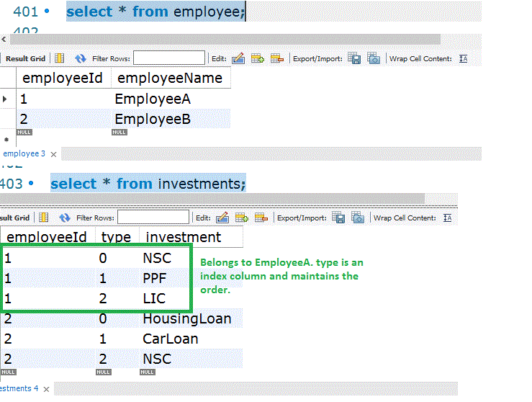The width and height of the screenshot is (532, 402).
Task: Sort by employeeName column header
Action: pyautogui.click(x=171, y=78)
